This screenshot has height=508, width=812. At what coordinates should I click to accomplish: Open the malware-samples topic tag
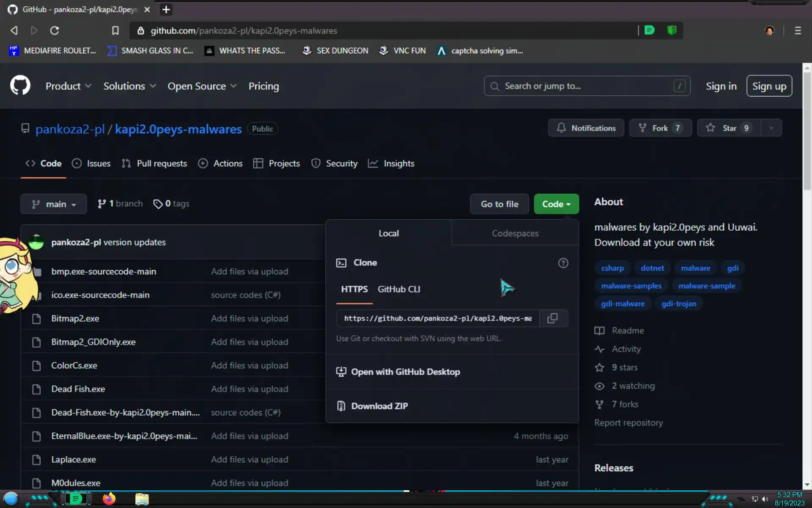(x=631, y=286)
